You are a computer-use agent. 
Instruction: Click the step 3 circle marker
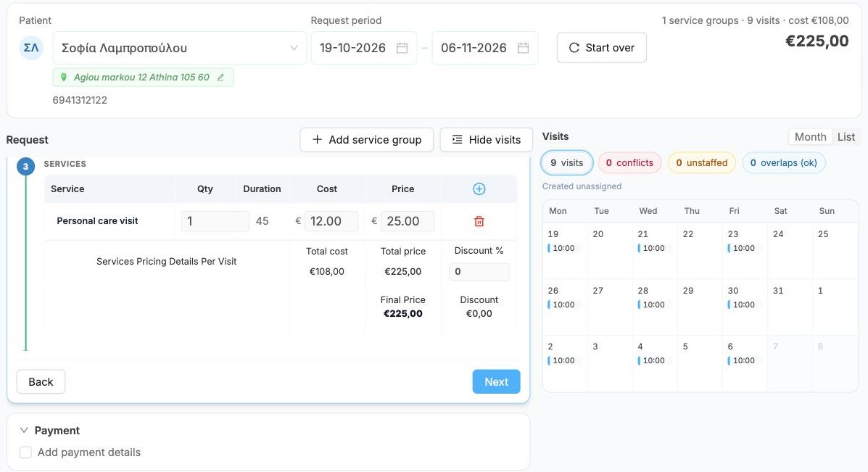(25, 166)
